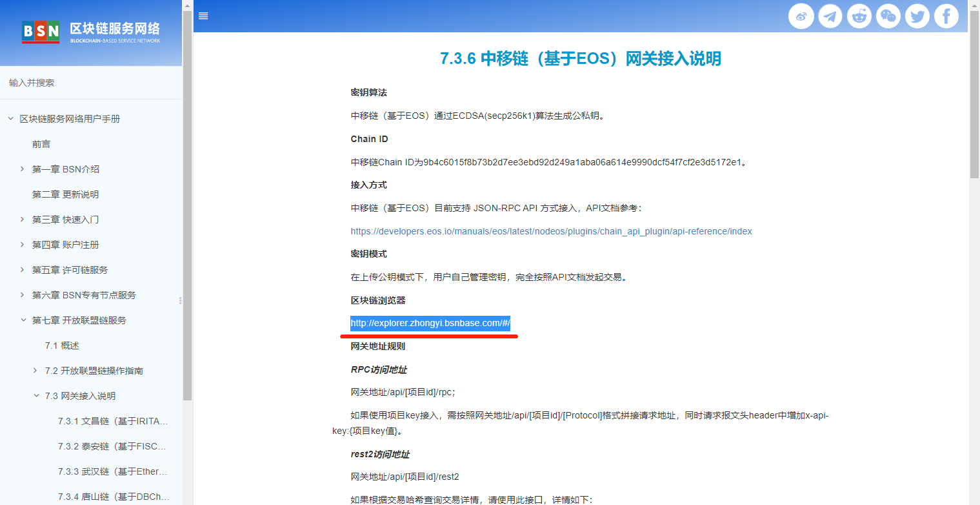This screenshot has width=980, height=505.
Task: Select 第一章 BSN介绍 label
Action: 66,169
